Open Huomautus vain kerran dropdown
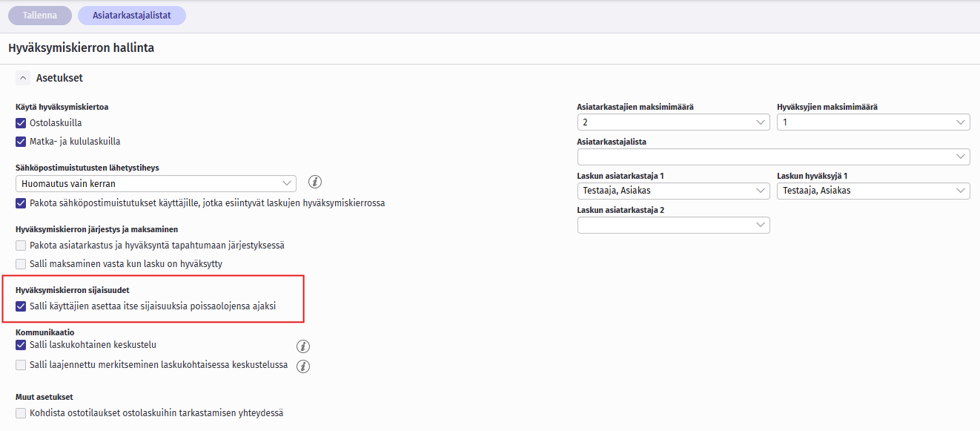The image size is (980, 431). coord(156,183)
